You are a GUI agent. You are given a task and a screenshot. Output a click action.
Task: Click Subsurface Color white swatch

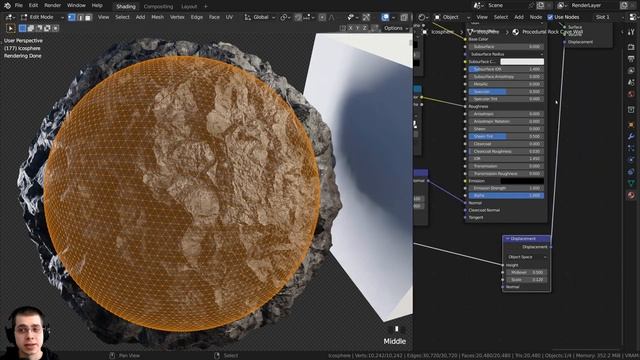pos(522,62)
